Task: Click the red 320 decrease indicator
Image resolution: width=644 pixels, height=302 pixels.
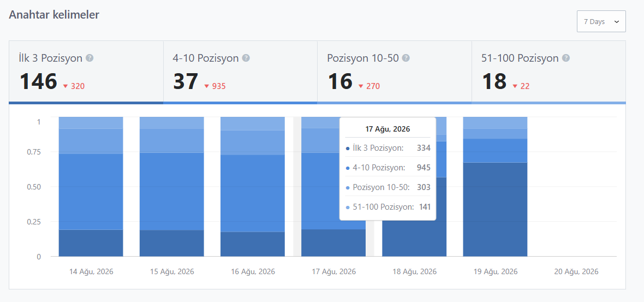Action: (74, 86)
